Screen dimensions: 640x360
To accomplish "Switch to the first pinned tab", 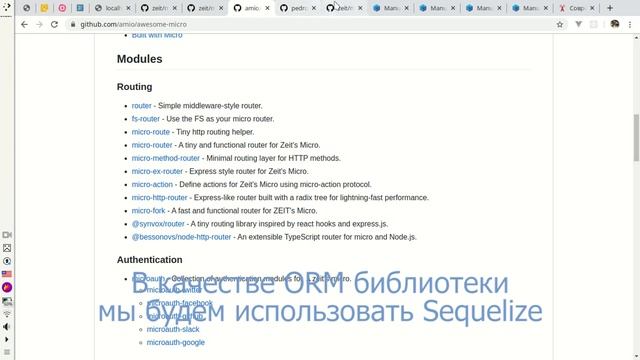I will pos(26,8).
